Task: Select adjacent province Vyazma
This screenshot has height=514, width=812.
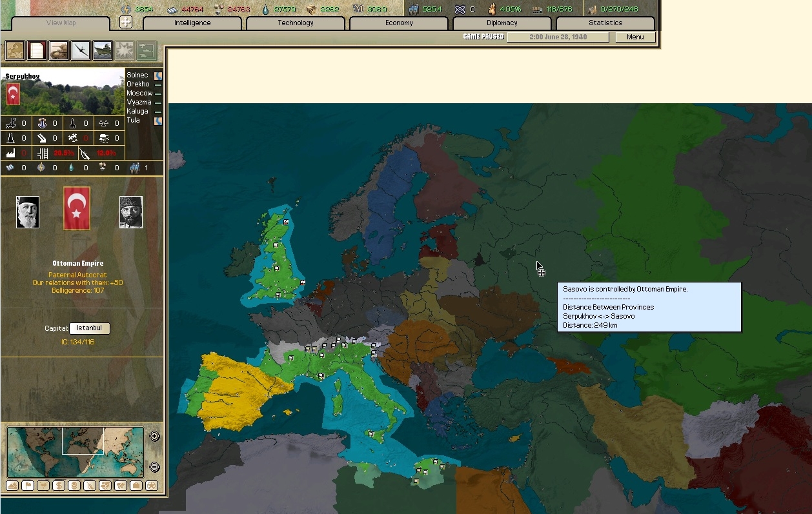Action: pos(139,102)
